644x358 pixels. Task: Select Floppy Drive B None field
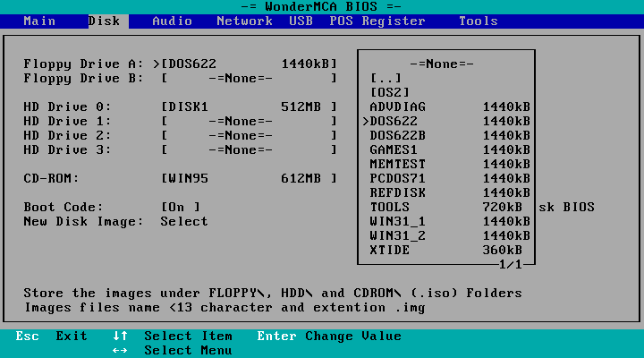(x=249, y=79)
